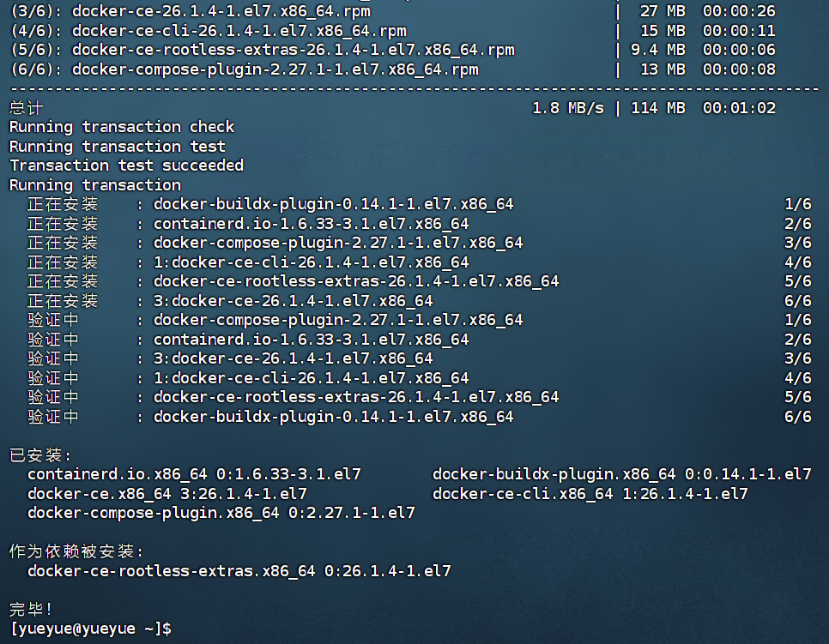The height and width of the screenshot is (644, 829).
Task: Click the "Transaction test succeeded" line
Action: coord(127,166)
